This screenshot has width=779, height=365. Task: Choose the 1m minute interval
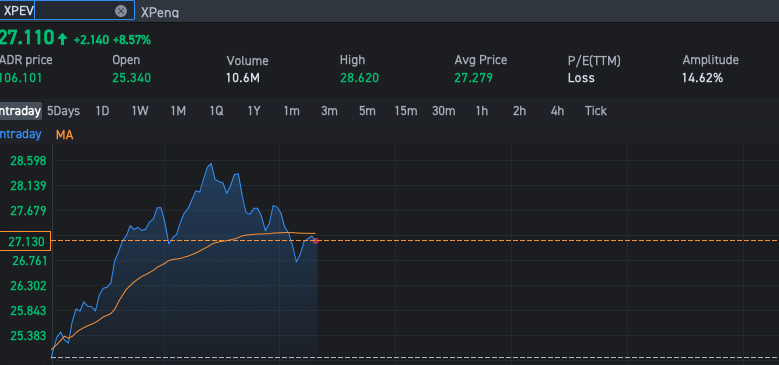(292, 111)
